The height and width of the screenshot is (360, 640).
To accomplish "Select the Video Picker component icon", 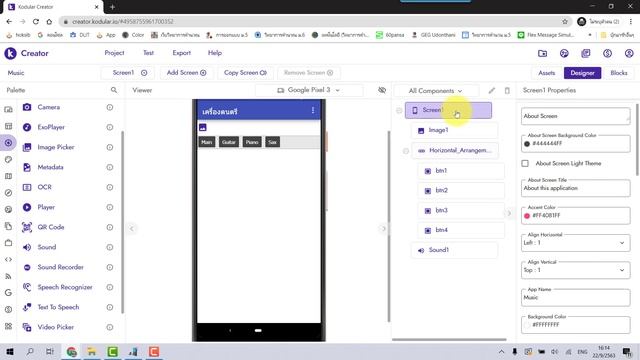I will [x=27, y=327].
